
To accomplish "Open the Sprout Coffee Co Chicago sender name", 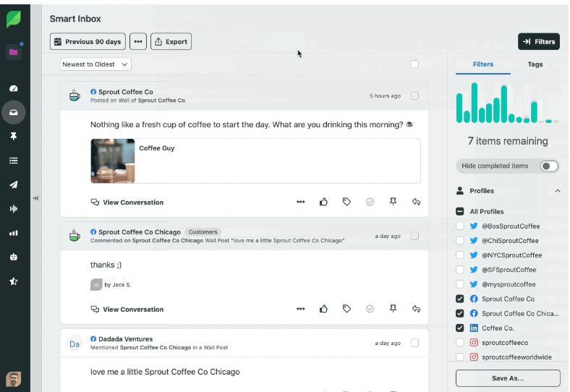I will [x=140, y=232].
